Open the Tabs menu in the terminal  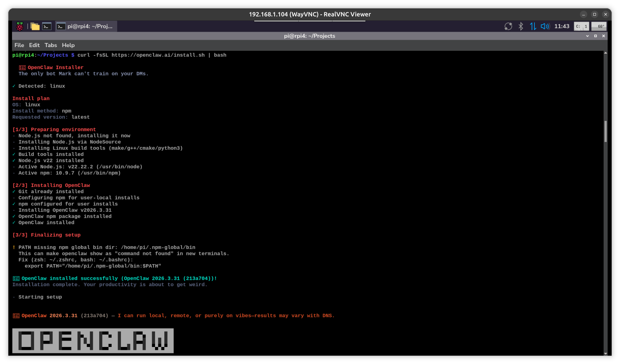point(50,45)
